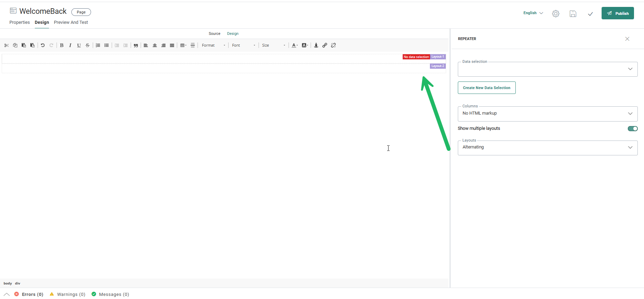644x299 pixels.
Task: Switch to the Properties tab
Action: (x=20, y=22)
